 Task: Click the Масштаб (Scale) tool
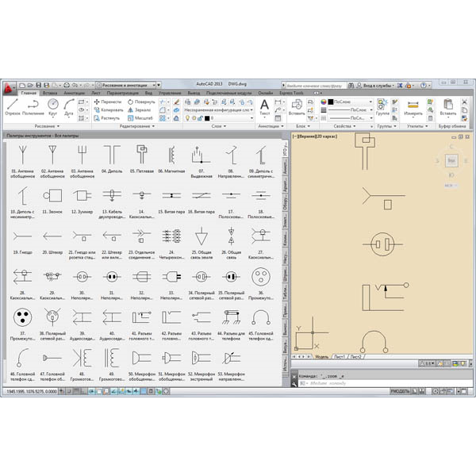pyautogui.click(x=140, y=118)
